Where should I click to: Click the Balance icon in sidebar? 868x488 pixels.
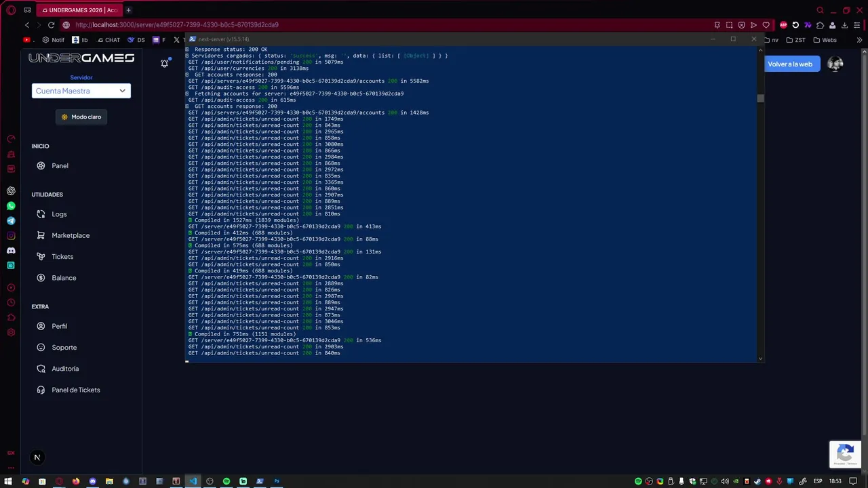click(x=41, y=278)
